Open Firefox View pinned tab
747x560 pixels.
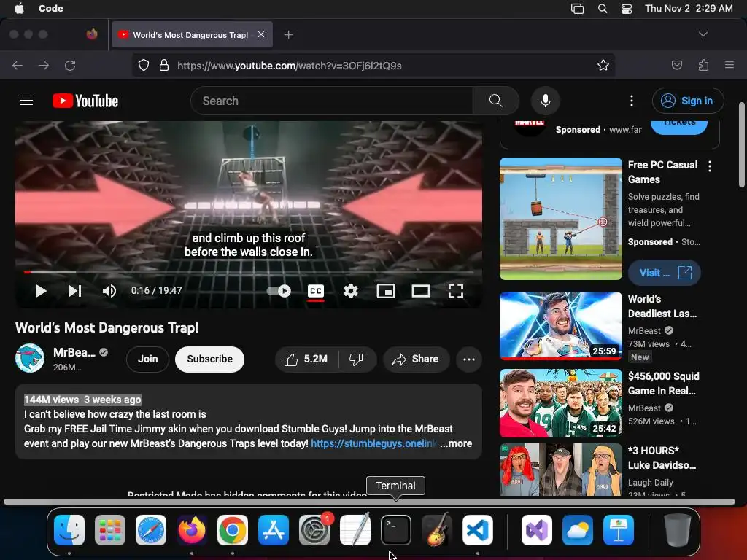tap(92, 34)
